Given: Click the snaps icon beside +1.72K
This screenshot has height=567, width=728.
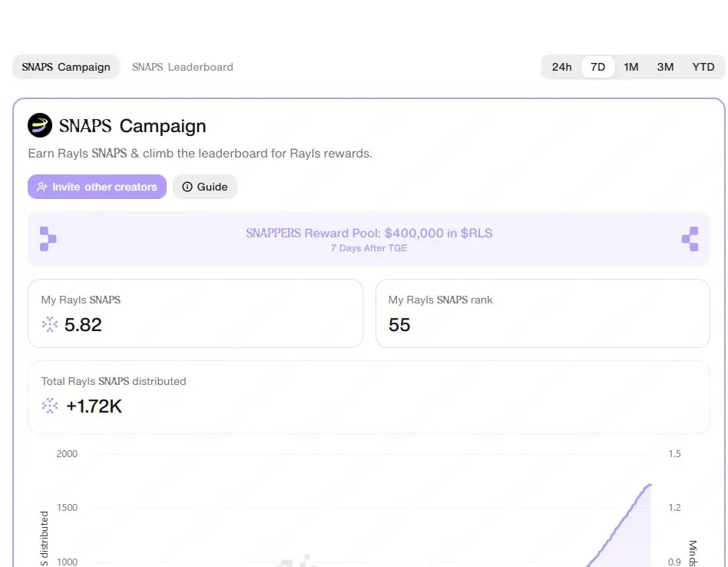Looking at the screenshot, I should pos(50,406).
